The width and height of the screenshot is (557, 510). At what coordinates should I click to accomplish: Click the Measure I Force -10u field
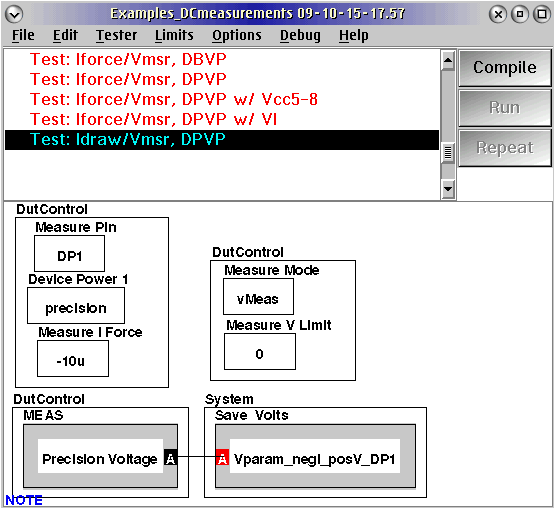point(73,359)
